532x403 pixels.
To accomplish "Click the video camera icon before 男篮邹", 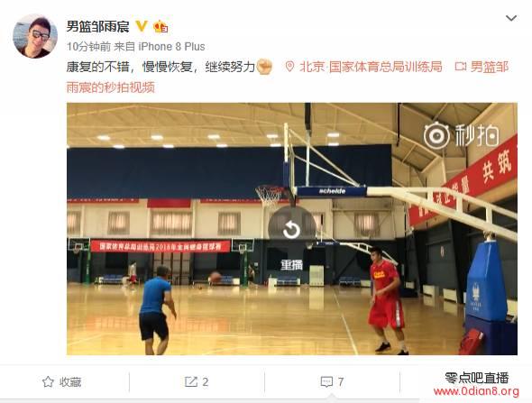I will (461, 67).
